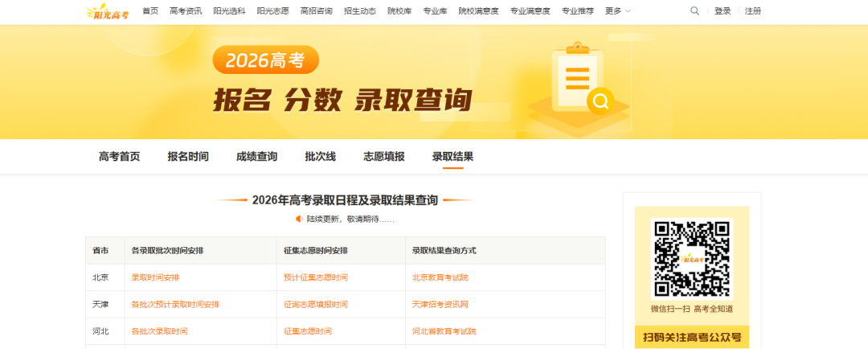
Task: Switch to 成绩查询 tab
Action: (257, 157)
